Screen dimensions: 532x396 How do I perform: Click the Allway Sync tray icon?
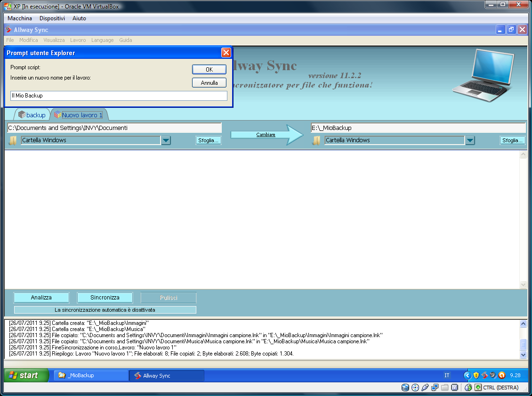(x=484, y=375)
